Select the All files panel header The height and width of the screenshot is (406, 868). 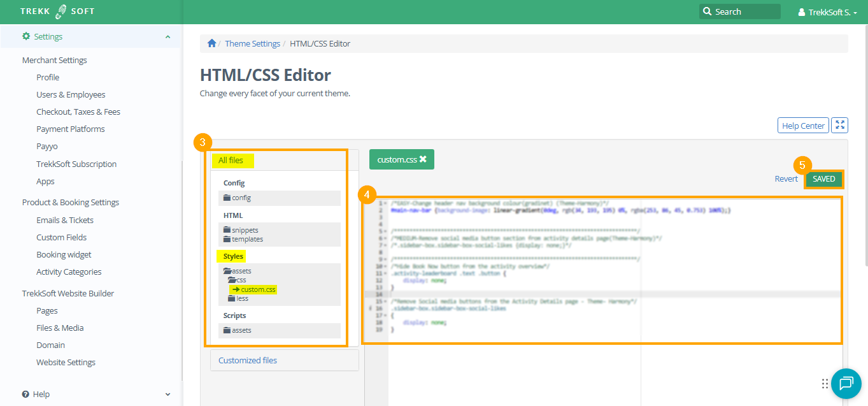click(x=231, y=161)
